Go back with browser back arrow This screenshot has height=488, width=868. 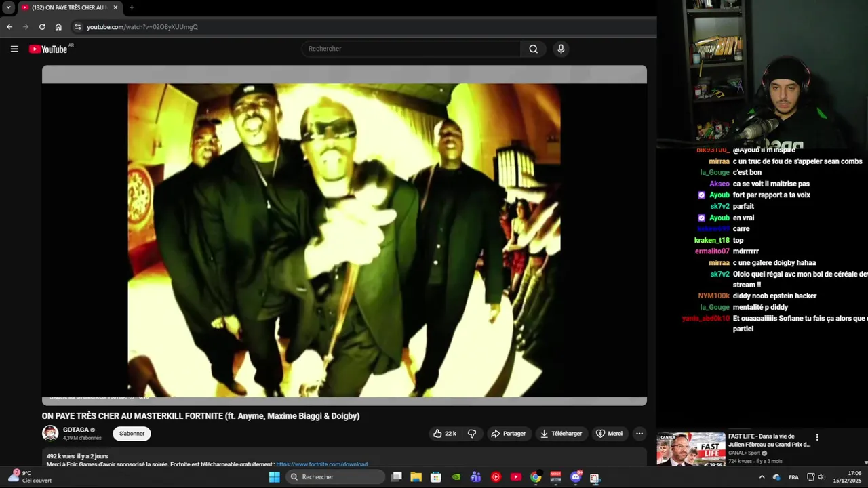point(9,27)
